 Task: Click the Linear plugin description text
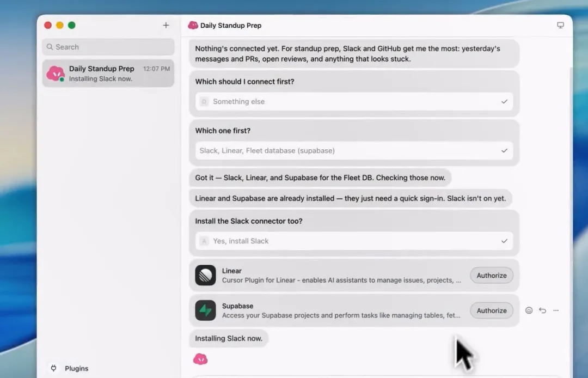(x=341, y=281)
